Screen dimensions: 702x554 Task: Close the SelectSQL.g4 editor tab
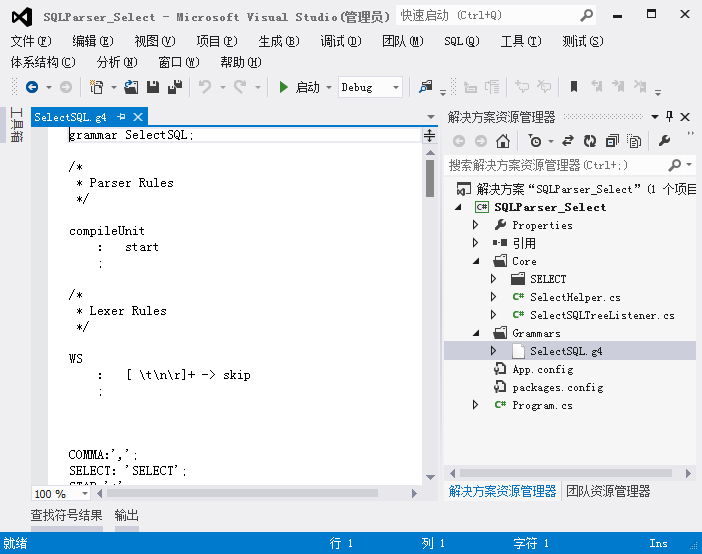138,117
